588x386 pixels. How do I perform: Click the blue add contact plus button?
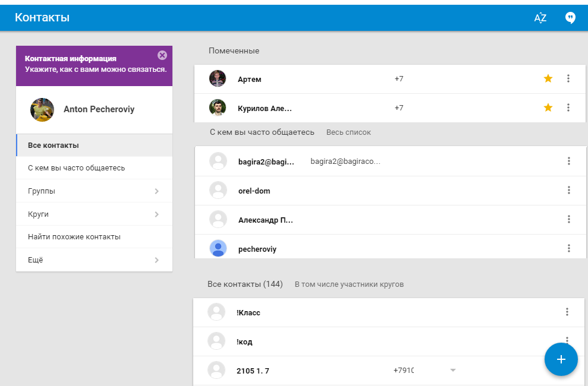click(561, 359)
